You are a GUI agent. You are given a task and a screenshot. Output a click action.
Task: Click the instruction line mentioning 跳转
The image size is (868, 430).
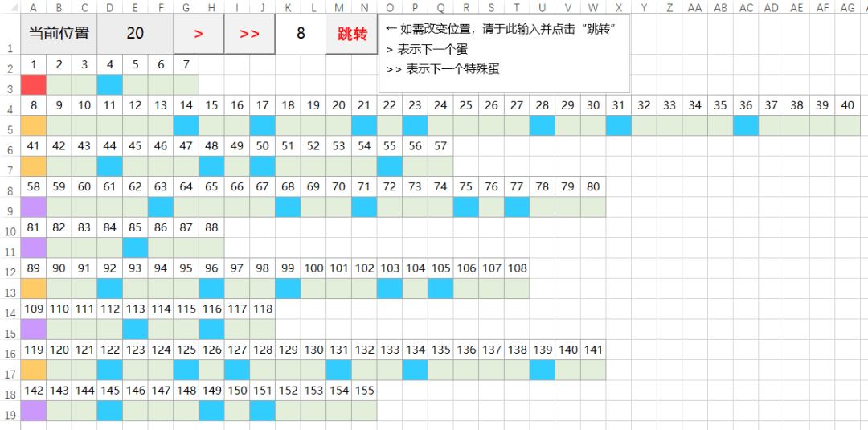[x=501, y=29]
